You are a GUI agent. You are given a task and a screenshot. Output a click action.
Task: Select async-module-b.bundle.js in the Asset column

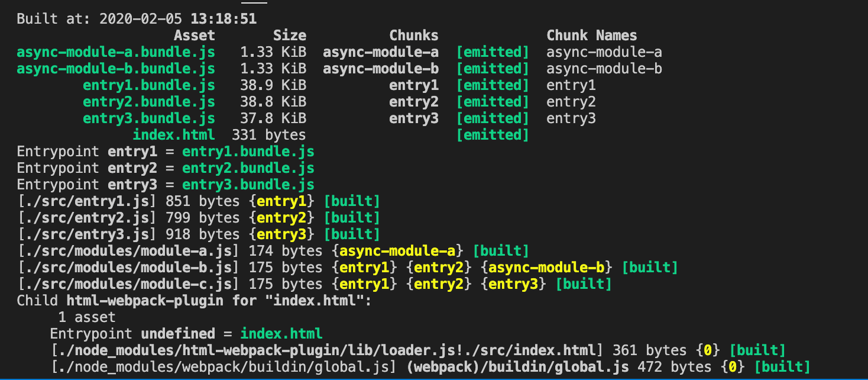pyautogui.click(x=116, y=69)
